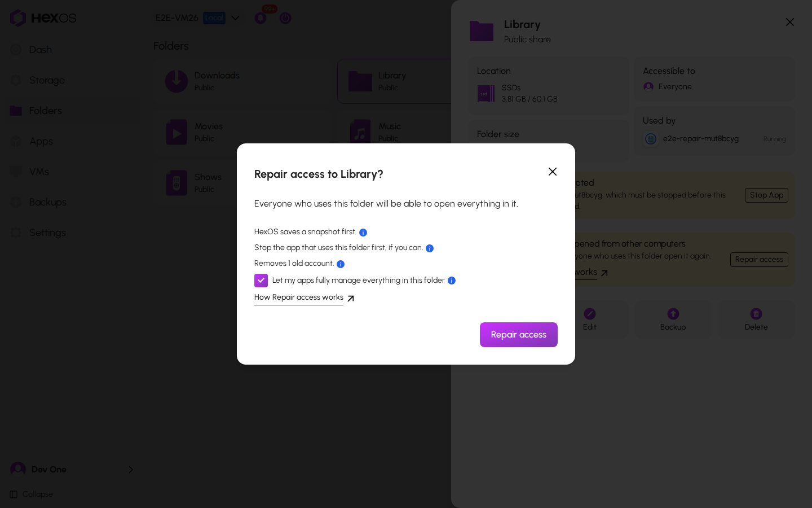Close the Library side panel
812x508 pixels.
click(790, 22)
